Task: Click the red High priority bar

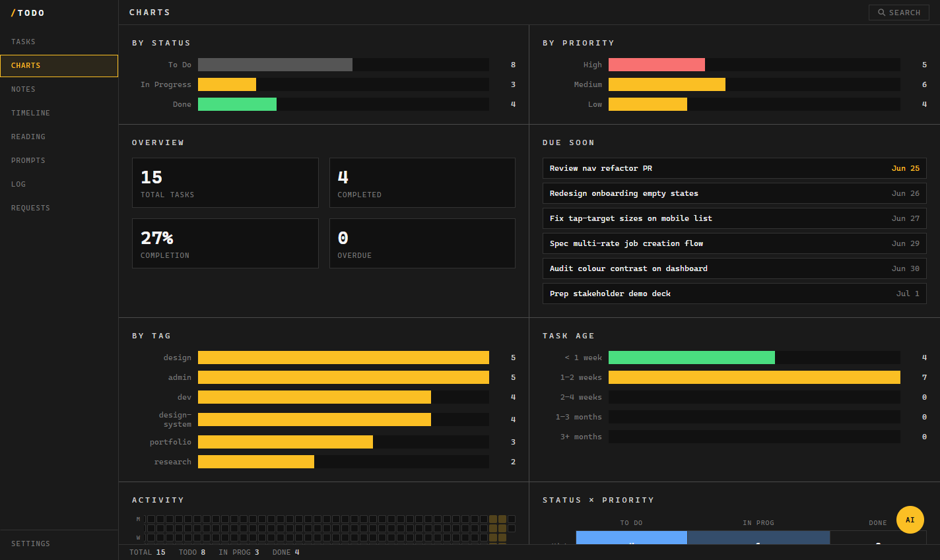Action: 657,65
